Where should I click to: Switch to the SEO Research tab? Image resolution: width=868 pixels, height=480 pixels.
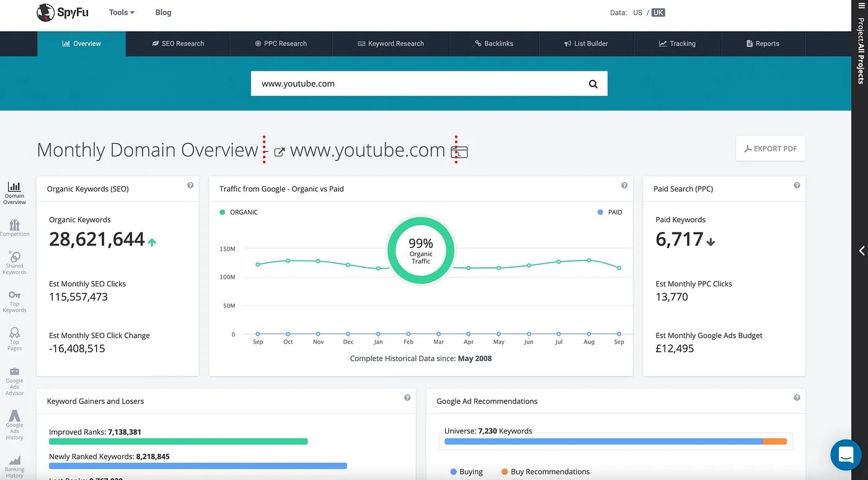point(177,44)
